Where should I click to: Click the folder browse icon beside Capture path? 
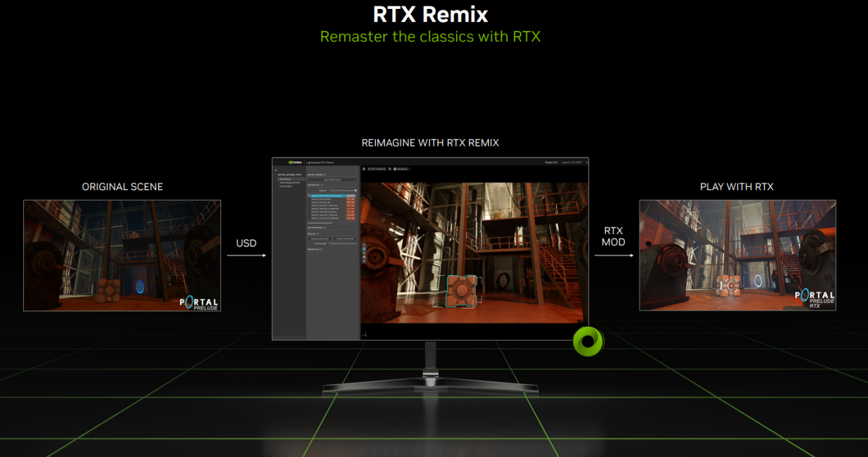click(x=355, y=190)
